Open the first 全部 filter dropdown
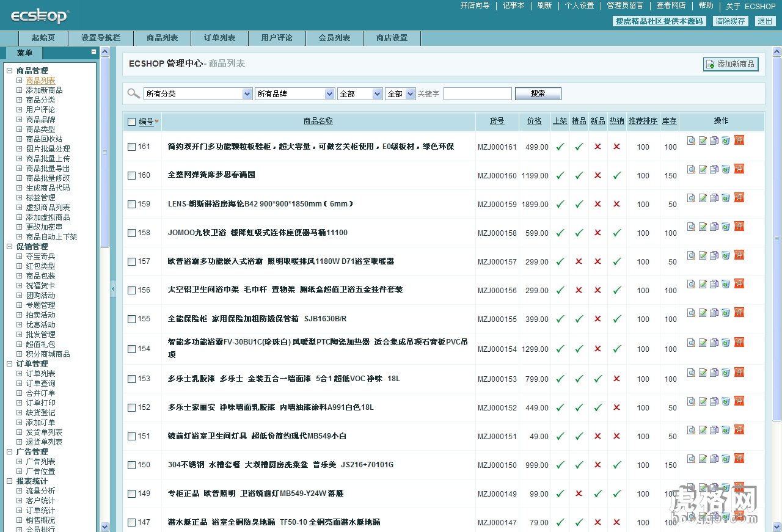 click(x=360, y=93)
